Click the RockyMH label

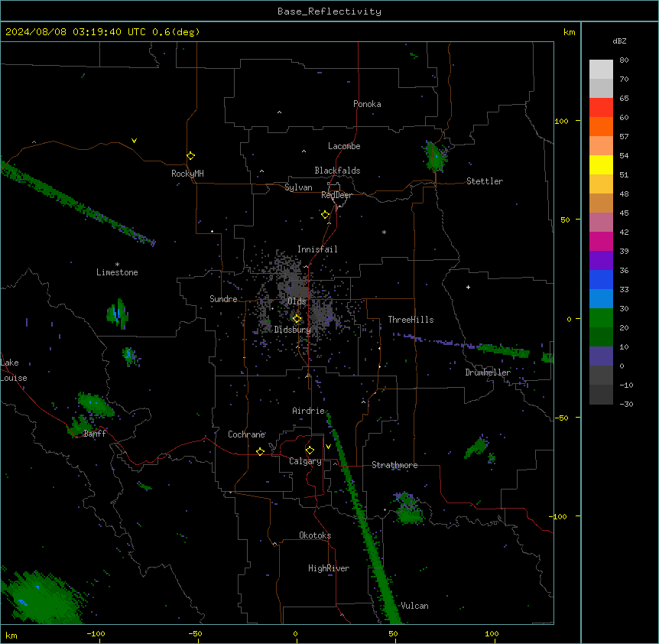tap(187, 174)
